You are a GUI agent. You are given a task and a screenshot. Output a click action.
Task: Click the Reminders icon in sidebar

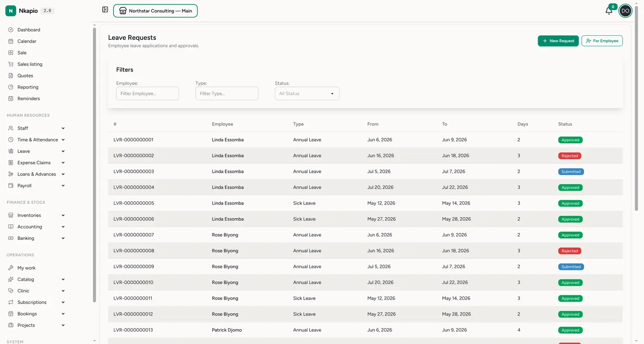[x=11, y=99]
